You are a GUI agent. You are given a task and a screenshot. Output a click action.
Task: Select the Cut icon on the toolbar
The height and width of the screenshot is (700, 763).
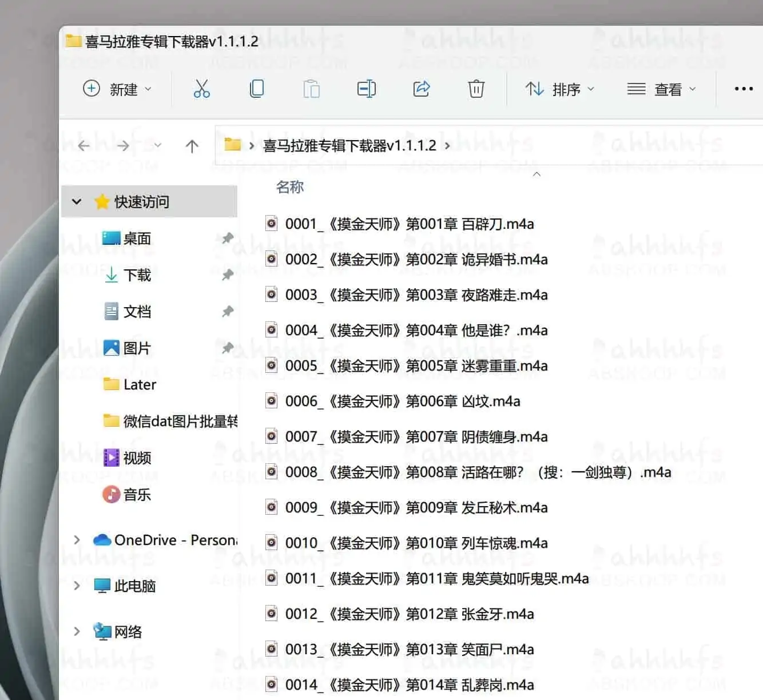[201, 89]
